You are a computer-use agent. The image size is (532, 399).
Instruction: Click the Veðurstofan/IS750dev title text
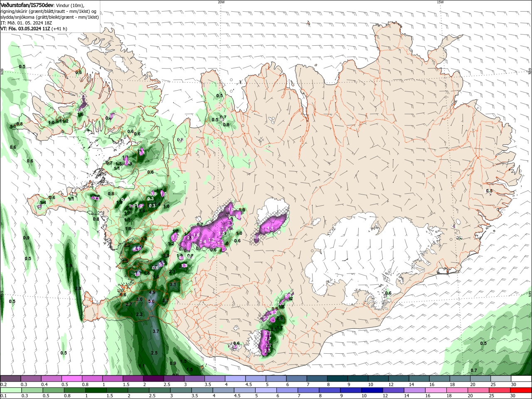27,5
